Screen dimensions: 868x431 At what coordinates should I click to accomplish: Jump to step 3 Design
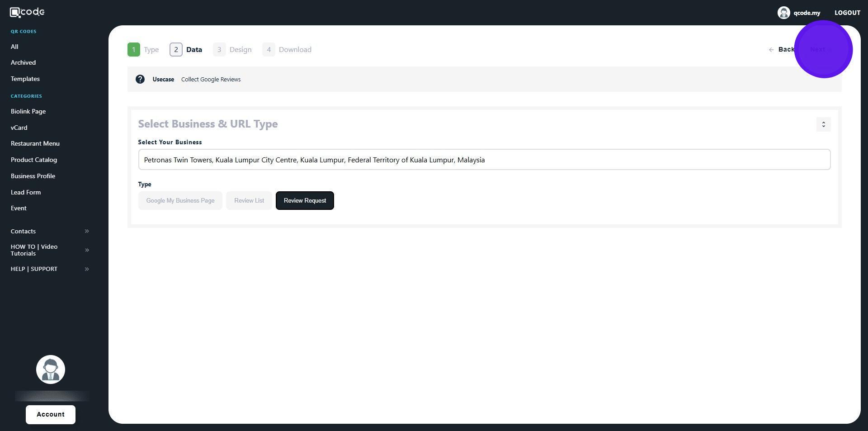click(x=232, y=50)
